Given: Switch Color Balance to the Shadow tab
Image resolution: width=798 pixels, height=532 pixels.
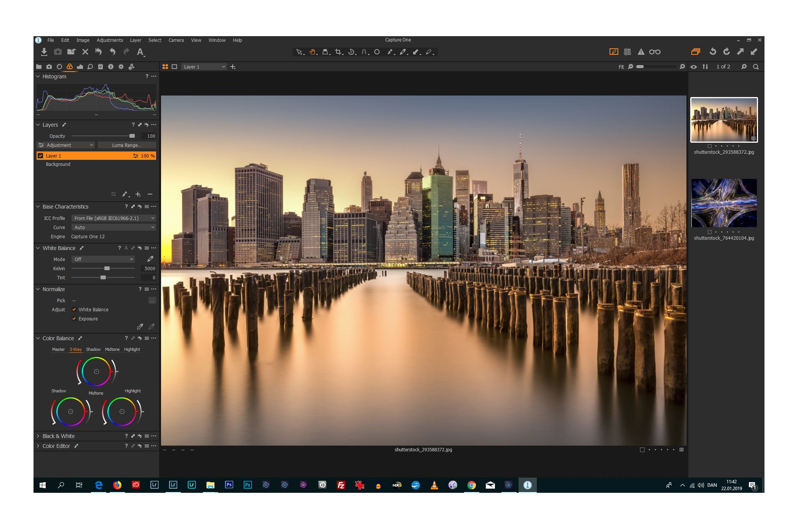Looking at the screenshot, I should tap(93, 349).
